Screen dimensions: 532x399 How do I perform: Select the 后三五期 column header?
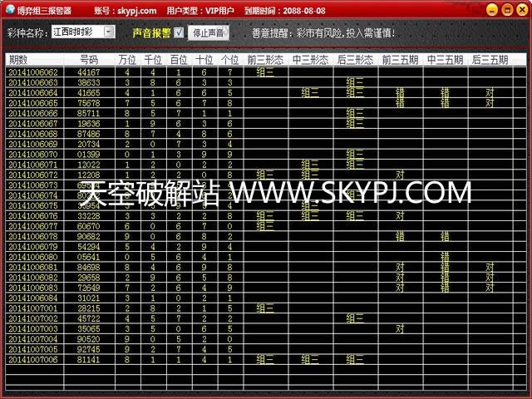coord(490,60)
